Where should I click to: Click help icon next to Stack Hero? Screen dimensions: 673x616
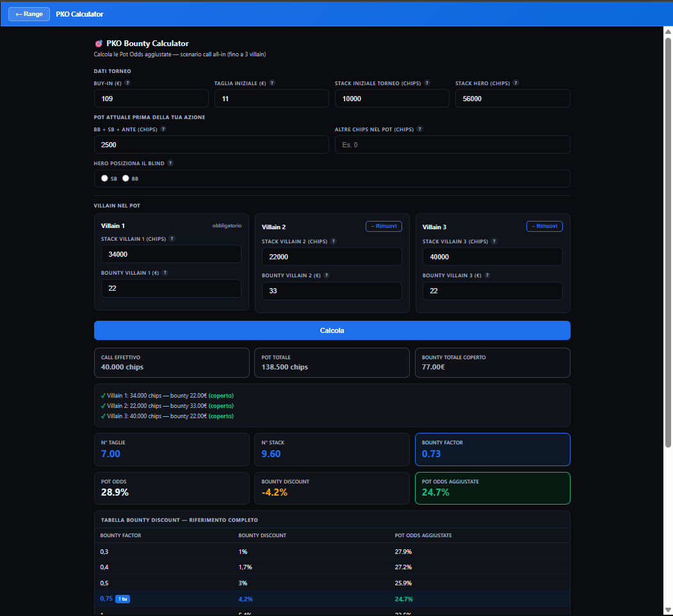[x=516, y=83]
